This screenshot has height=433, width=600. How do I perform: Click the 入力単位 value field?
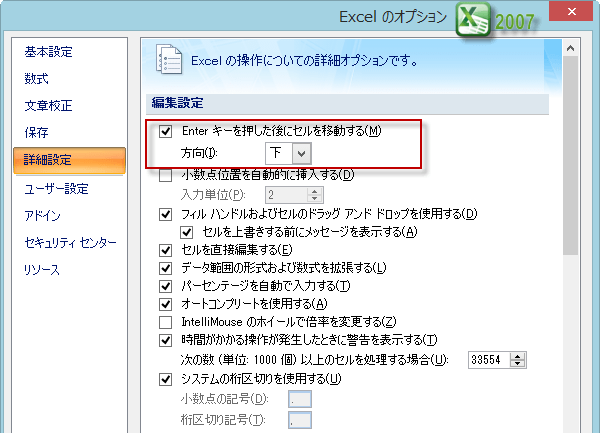(x=287, y=195)
